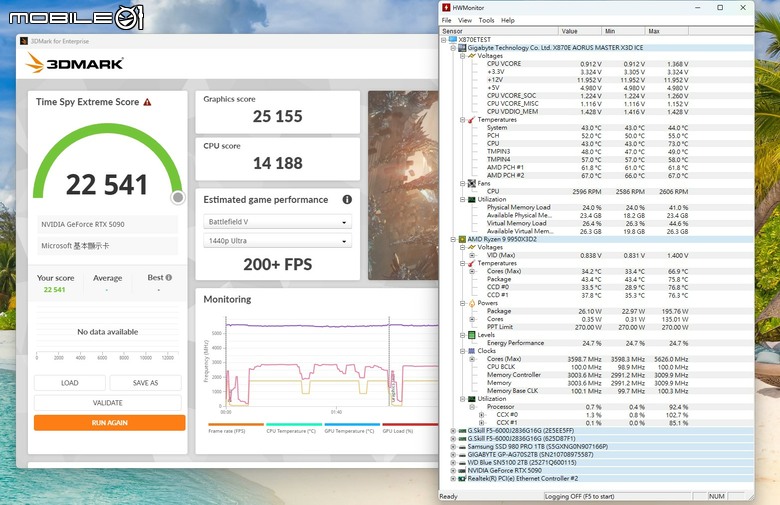Select the Physical Memory Load row
Screen dimensions: 780x505
587,207
